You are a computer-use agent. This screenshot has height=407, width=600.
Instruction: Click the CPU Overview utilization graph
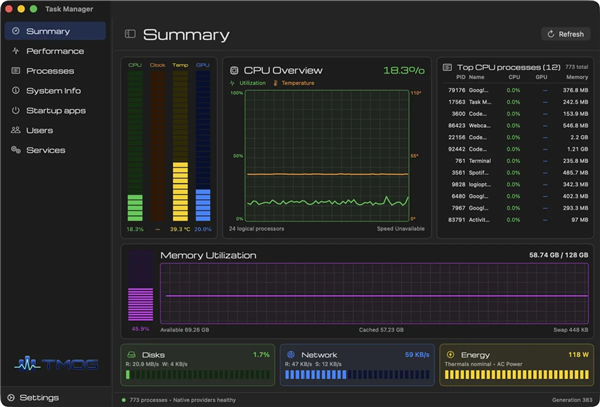(327, 156)
